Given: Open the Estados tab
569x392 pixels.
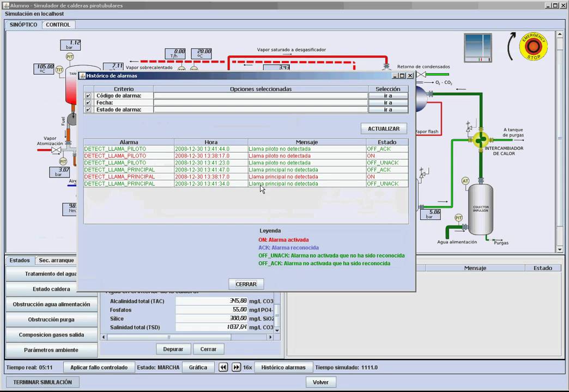Looking at the screenshot, I should tap(20, 260).
